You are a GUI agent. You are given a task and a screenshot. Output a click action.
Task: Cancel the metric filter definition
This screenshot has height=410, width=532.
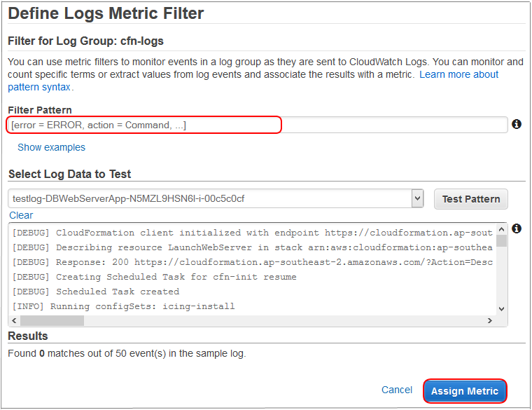[397, 390]
